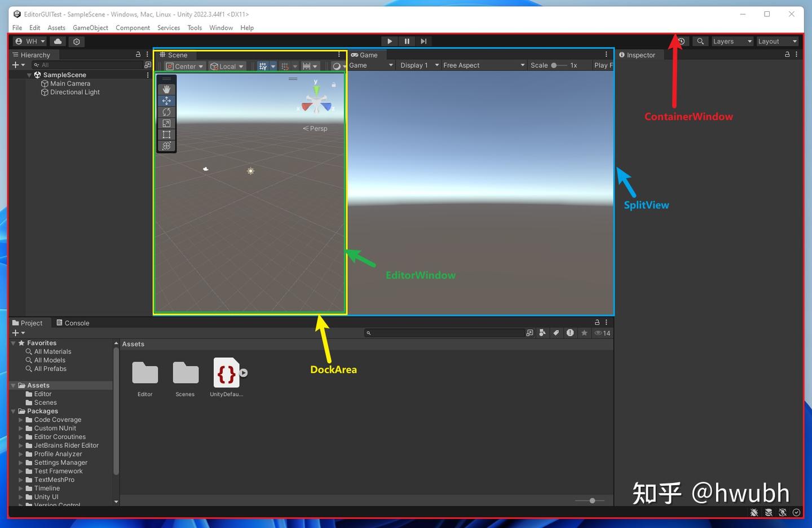
Task: Select the Move tool in the Scene toolbar
Action: pyautogui.click(x=166, y=100)
